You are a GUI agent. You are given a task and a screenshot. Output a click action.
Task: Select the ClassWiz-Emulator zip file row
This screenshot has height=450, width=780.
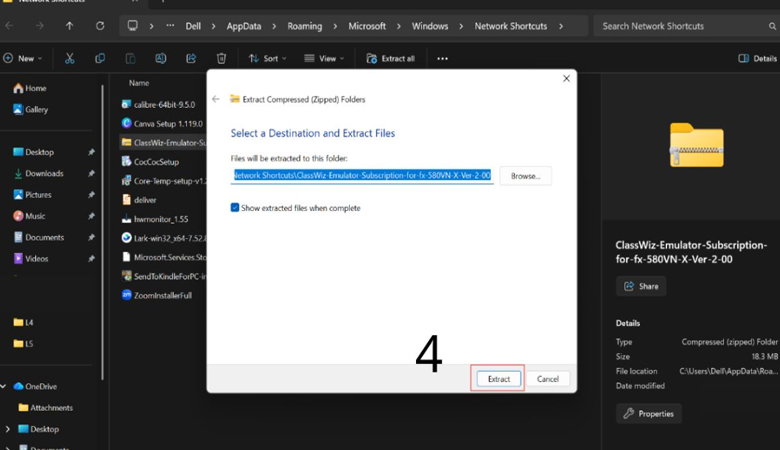(163, 143)
